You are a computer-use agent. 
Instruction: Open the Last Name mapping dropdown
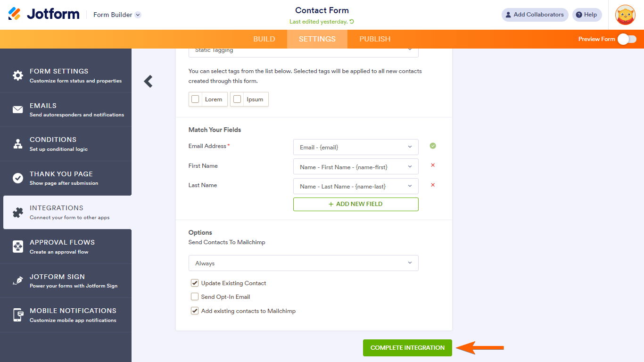(355, 186)
